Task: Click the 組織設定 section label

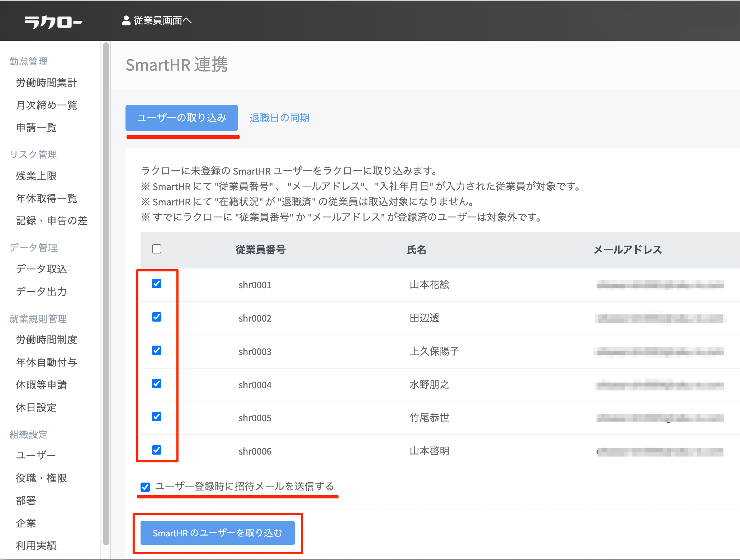Action: click(x=28, y=435)
